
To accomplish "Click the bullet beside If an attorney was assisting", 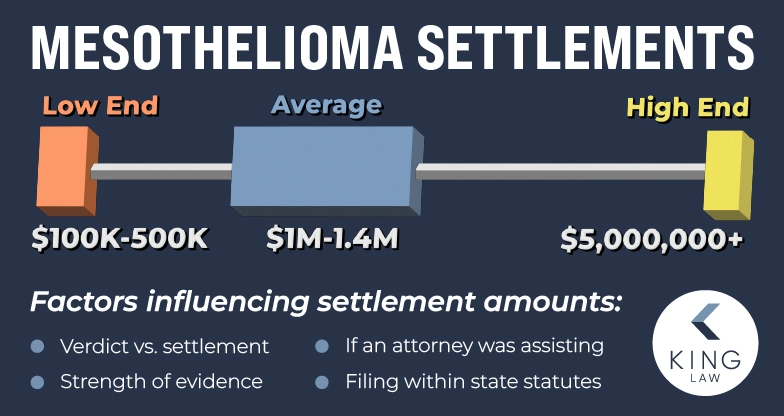I will pyautogui.click(x=323, y=347).
